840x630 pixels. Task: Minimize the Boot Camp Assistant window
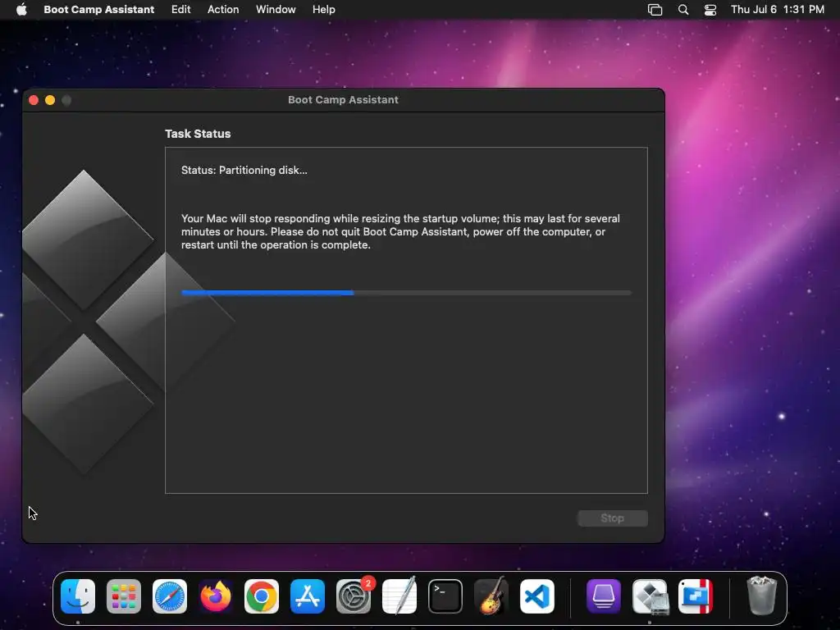(x=50, y=100)
